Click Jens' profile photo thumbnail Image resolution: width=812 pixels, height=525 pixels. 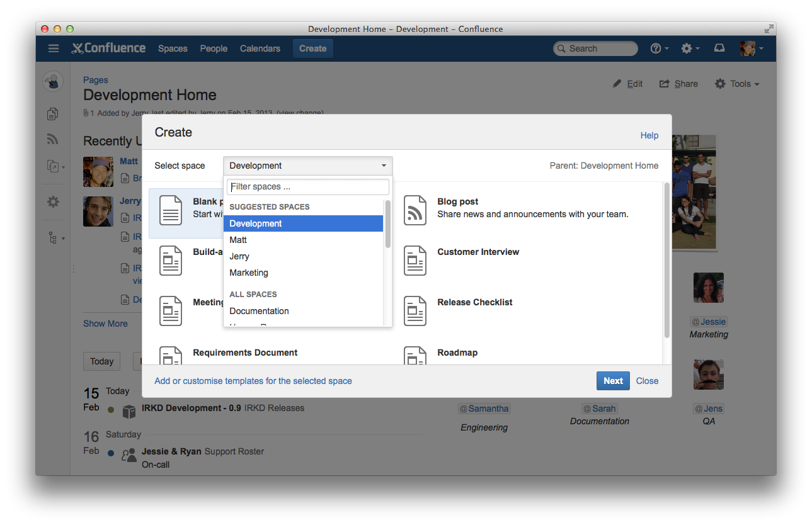[709, 375]
